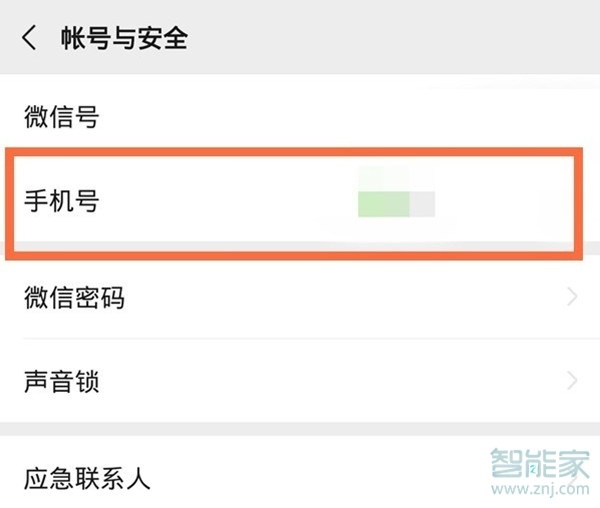Viewport: 600px width, 508px height.
Task: Click gray separator band above 应急联系人
Action: pyautogui.click(x=300, y=428)
